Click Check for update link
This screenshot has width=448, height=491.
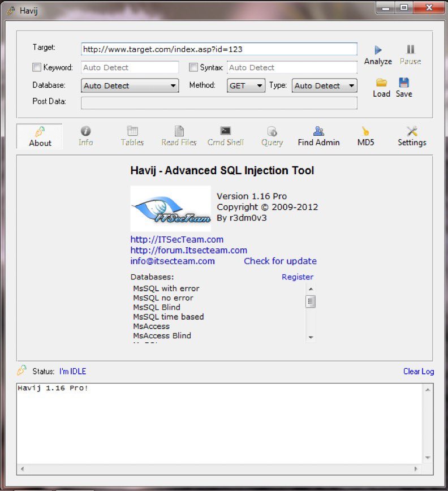[x=280, y=261]
